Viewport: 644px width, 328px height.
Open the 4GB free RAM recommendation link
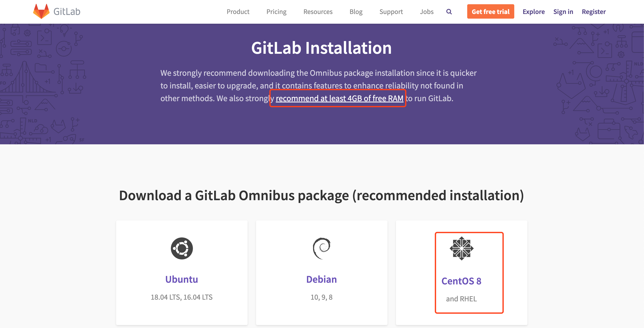339,98
